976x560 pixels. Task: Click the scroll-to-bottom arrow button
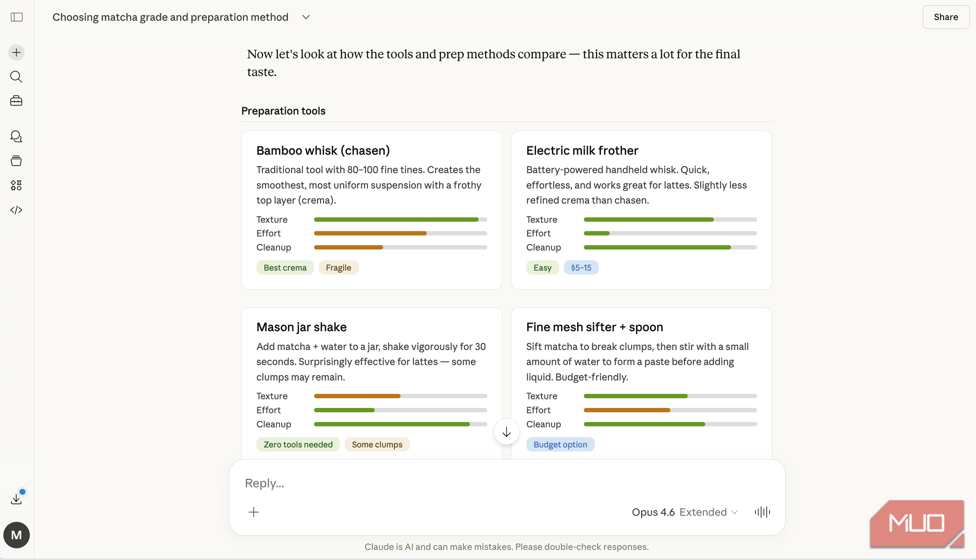[x=506, y=431]
